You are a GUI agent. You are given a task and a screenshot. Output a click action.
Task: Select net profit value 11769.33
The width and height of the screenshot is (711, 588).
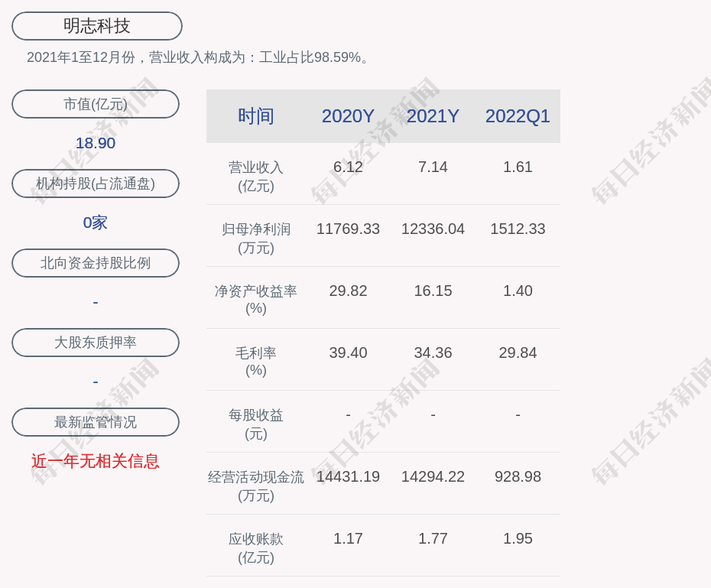click(348, 229)
